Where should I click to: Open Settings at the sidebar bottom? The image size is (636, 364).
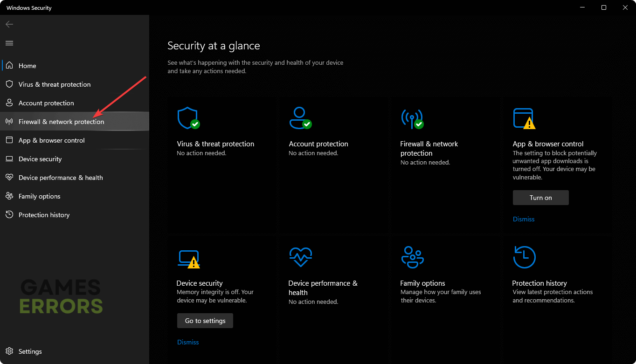[30, 351]
